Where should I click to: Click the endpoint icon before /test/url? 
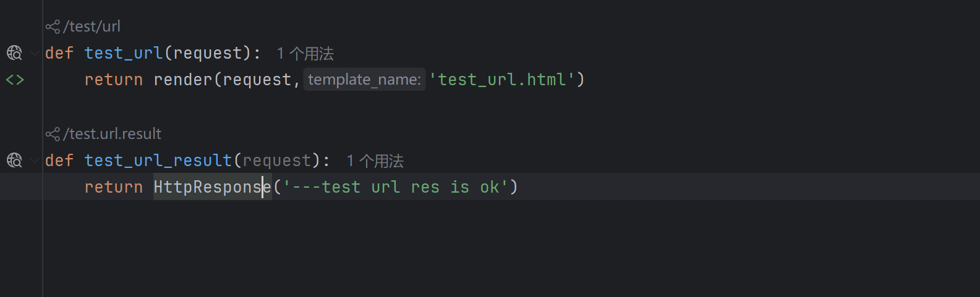pos(53,27)
